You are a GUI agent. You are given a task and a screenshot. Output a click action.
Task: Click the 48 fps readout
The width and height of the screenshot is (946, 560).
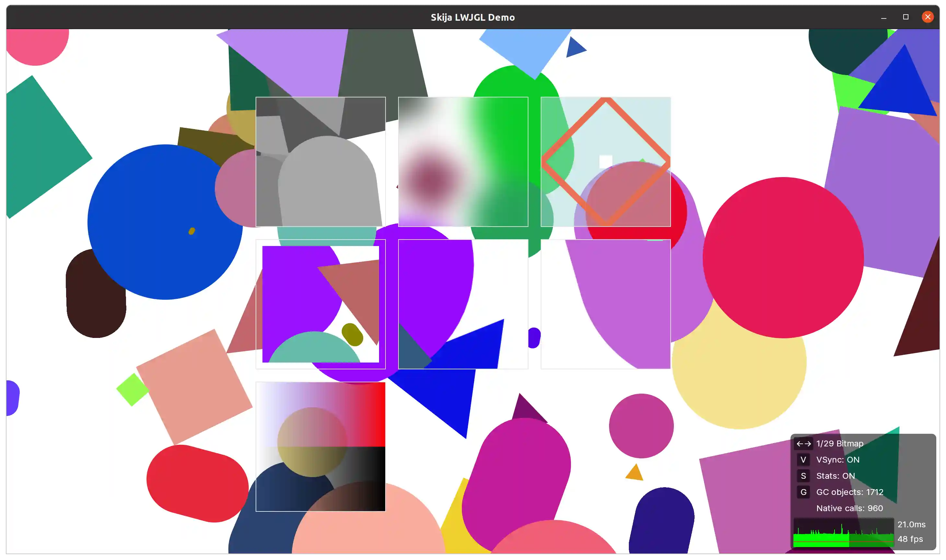pyautogui.click(x=910, y=539)
